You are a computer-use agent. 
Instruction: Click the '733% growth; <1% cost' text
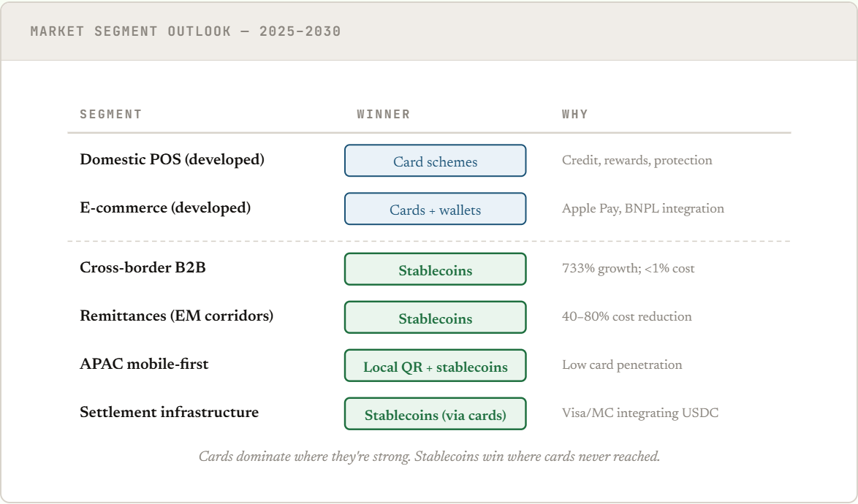(x=628, y=268)
